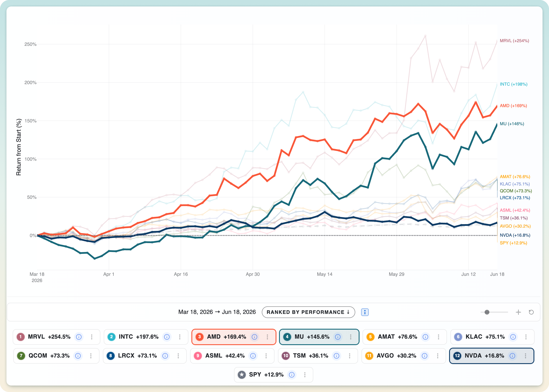The height and width of the screenshot is (392, 549).
Task: Click the number 6 badge on KLAC
Action: tap(458, 337)
